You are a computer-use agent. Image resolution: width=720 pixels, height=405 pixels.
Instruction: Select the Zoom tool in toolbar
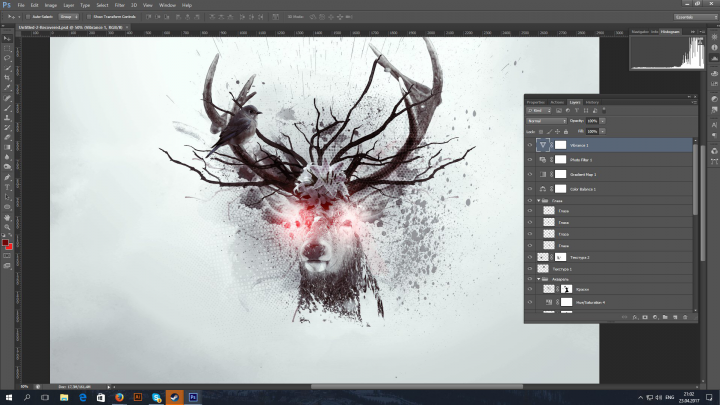coord(8,226)
